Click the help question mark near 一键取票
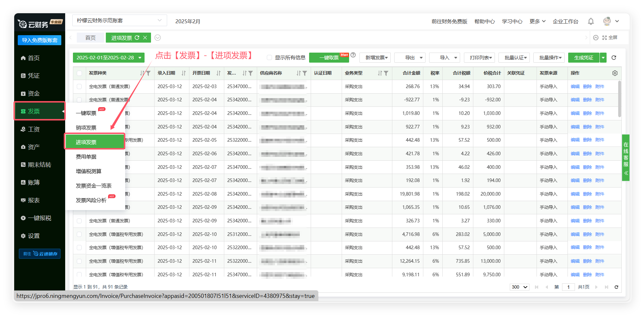 pyautogui.click(x=353, y=55)
